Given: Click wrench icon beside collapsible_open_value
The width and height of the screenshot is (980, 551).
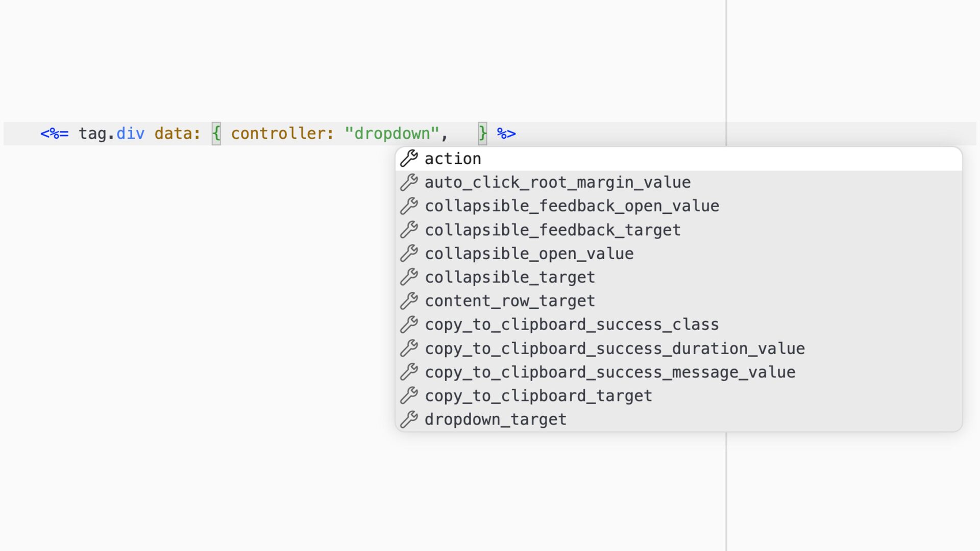Looking at the screenshot, I should 409,254.
